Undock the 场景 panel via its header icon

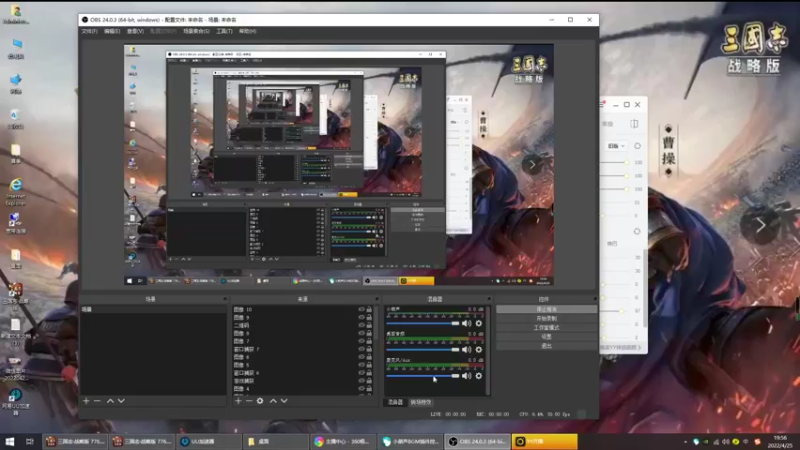click(x=224, y=299)
